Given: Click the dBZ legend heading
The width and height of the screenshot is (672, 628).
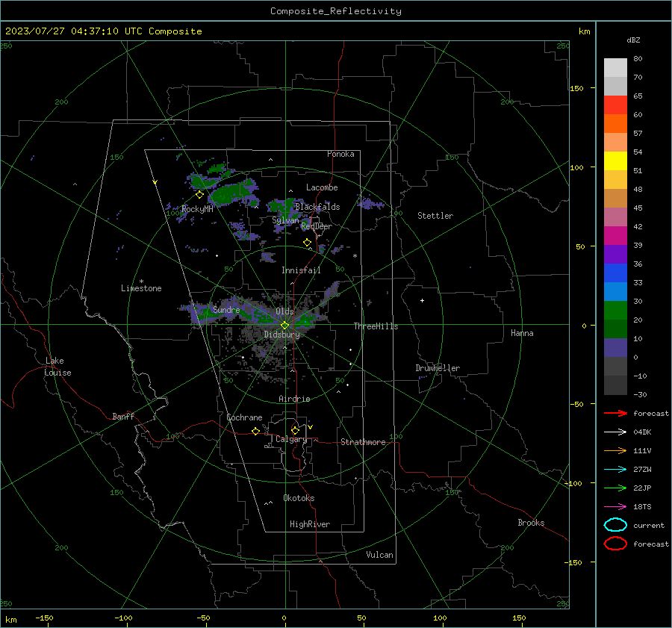Looking at the screenshot, I should (633, 40).
